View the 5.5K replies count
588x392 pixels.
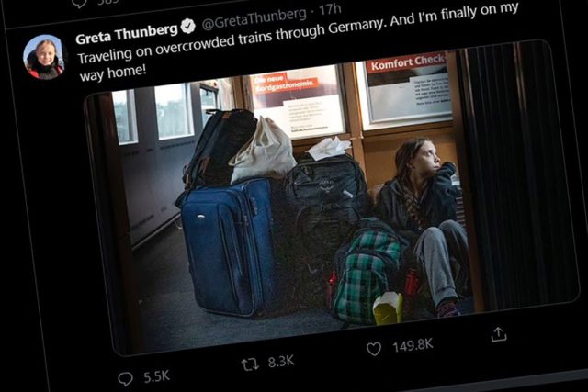tap(157, 376)
